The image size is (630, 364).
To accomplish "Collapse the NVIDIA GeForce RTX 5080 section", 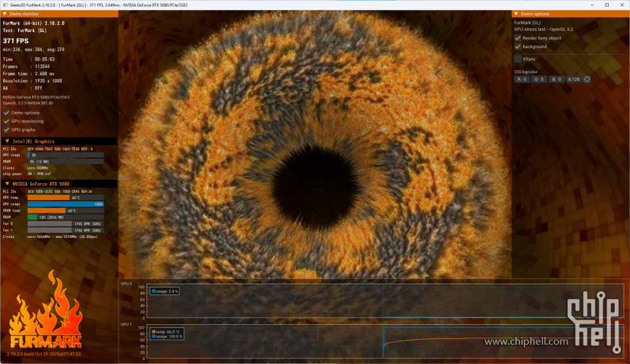I will tap(7, 183).
